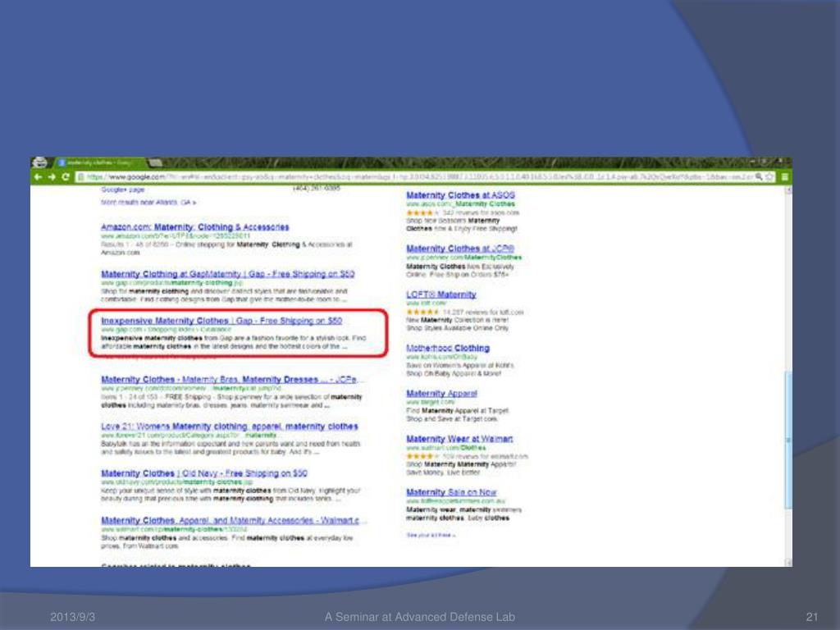Viewport: 840px width, 630px height.
Task: Open Amazon.com Maternity Clothing & Accessories result
Action: [195, 227]
